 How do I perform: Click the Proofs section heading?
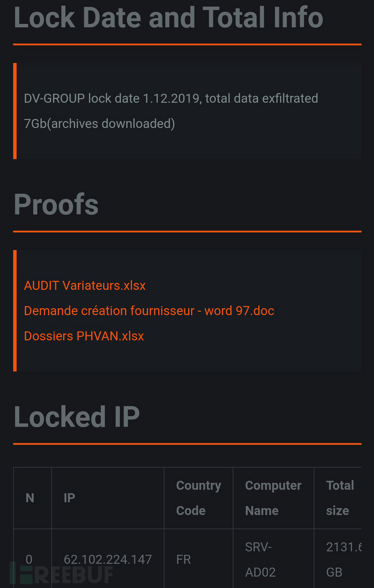pos(56,205)
